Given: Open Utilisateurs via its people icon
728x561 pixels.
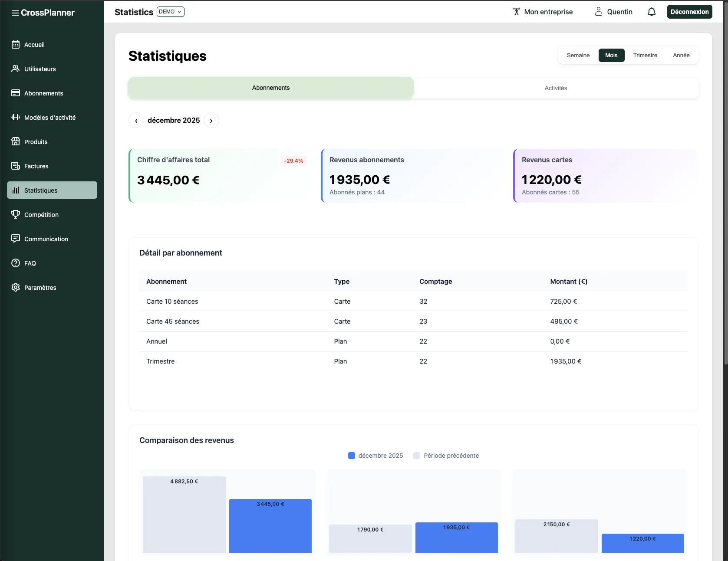Looking at the screenshot, I should coord(16,69).
